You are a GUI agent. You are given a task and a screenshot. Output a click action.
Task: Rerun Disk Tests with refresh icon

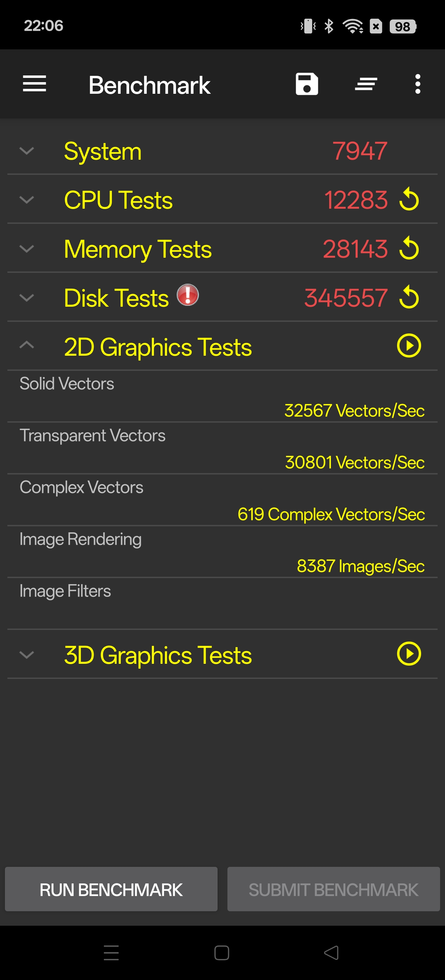[409, 297]
